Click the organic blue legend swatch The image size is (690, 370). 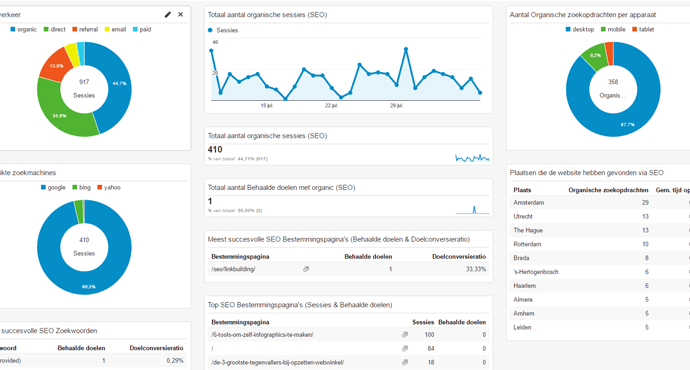[x=13, y=29]
